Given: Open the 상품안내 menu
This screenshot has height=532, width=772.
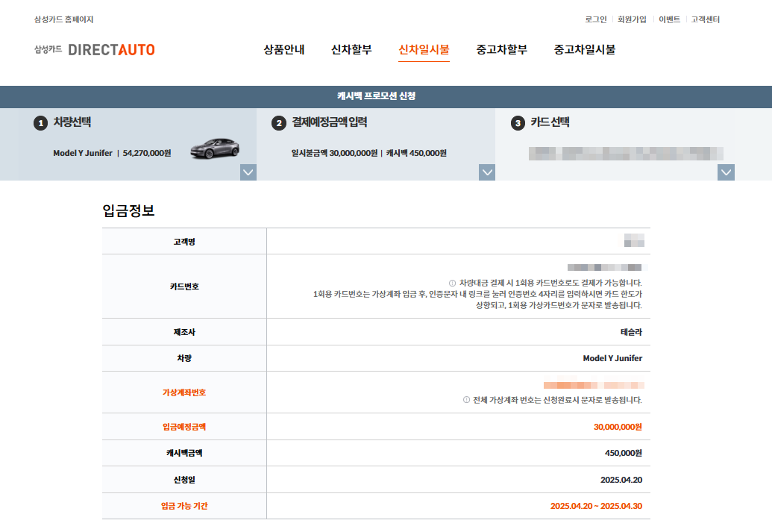Looking at the screenshot, I should coord(284,49).
